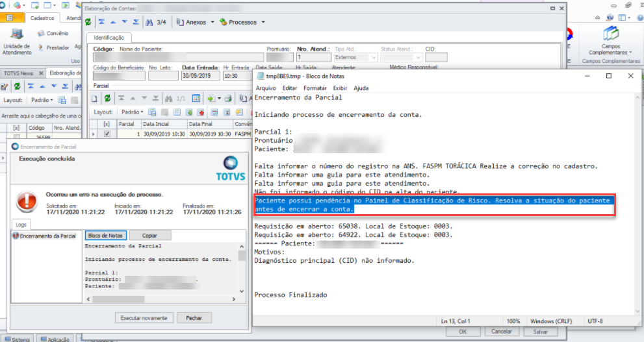
Task: Open Exibir menu in Bloco de Notas
Action: (340, 88)
